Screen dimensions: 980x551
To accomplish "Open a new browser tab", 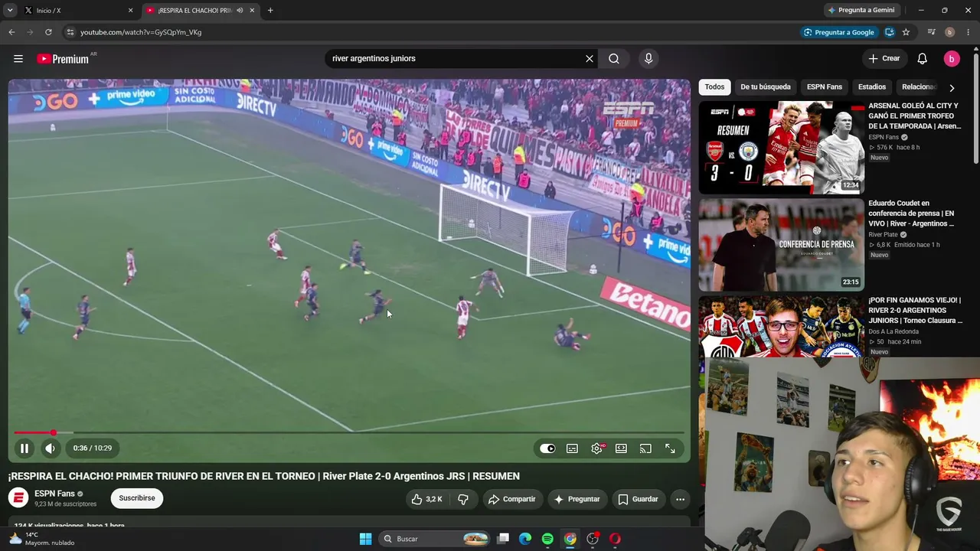I will tap(270, 11).
